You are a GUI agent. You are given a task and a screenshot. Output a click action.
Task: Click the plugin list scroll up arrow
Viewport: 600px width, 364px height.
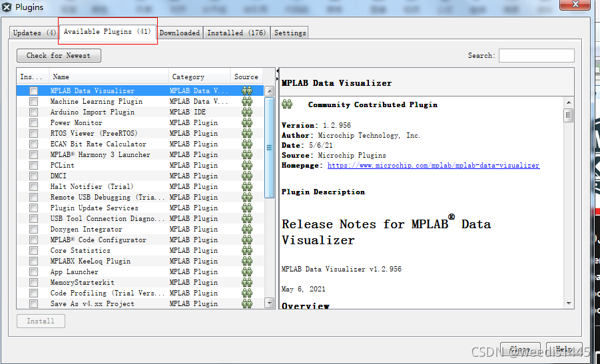point(270,91)
